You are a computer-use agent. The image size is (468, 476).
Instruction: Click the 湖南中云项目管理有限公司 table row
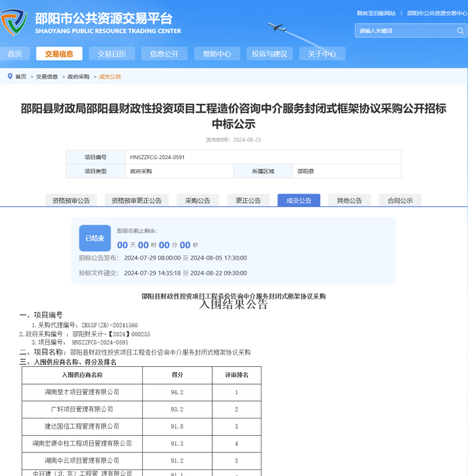tap(142, 460)
